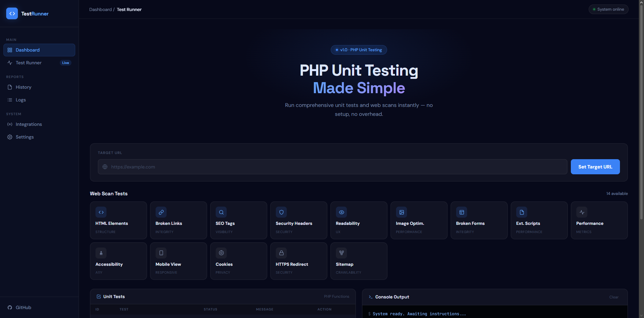The height and width of the screenshot is (318, 644).
Task: Select the HTML Elements test card title
Action: tap(112, 223)
